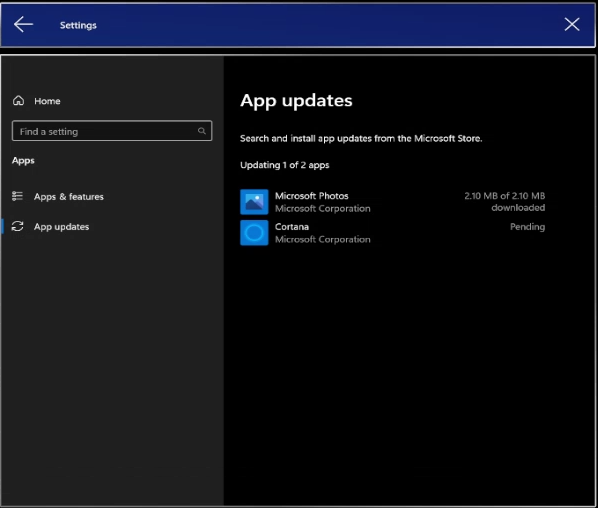This screenshot has height=508, width=598.
Task: Click 'Updating 1 of 2 apps' text
Action: [285, 165]
